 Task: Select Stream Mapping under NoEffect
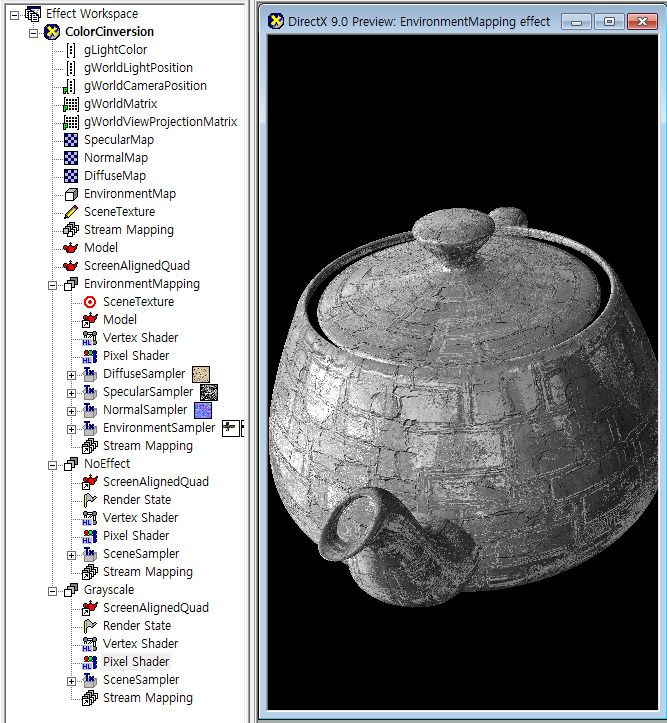pyautogui.click(x=148, y=572)
